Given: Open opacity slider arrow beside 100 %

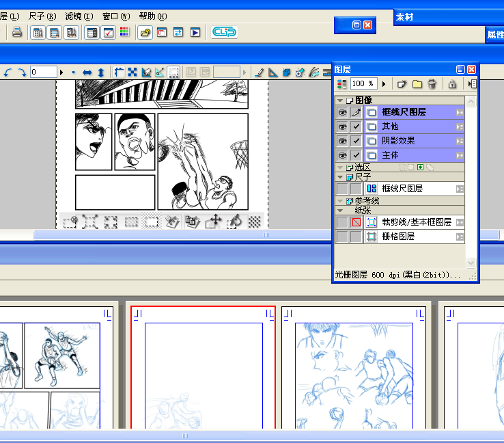Looking at the screenshot, I should [384, 84].
